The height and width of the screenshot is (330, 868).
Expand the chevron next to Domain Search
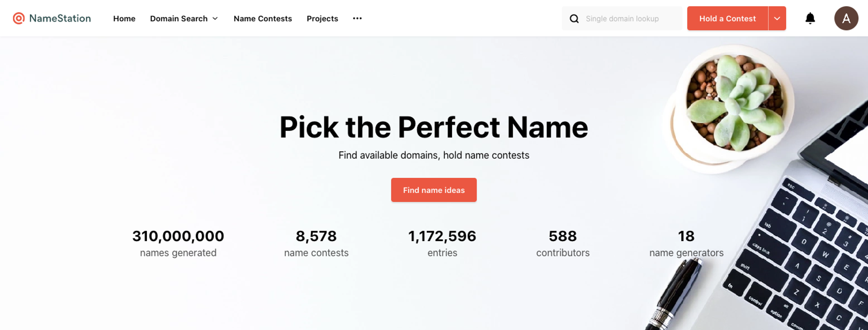pyautogui.click(x=215, y=19)
